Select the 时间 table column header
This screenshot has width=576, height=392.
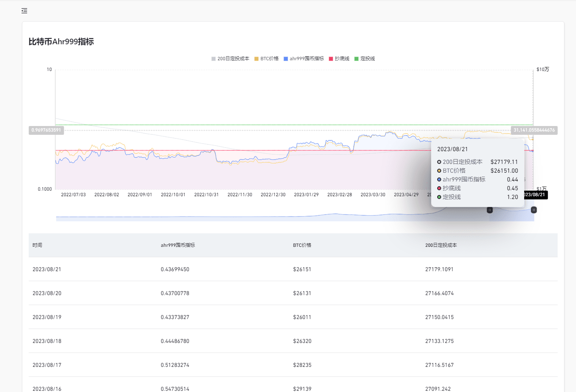(37, 245)
